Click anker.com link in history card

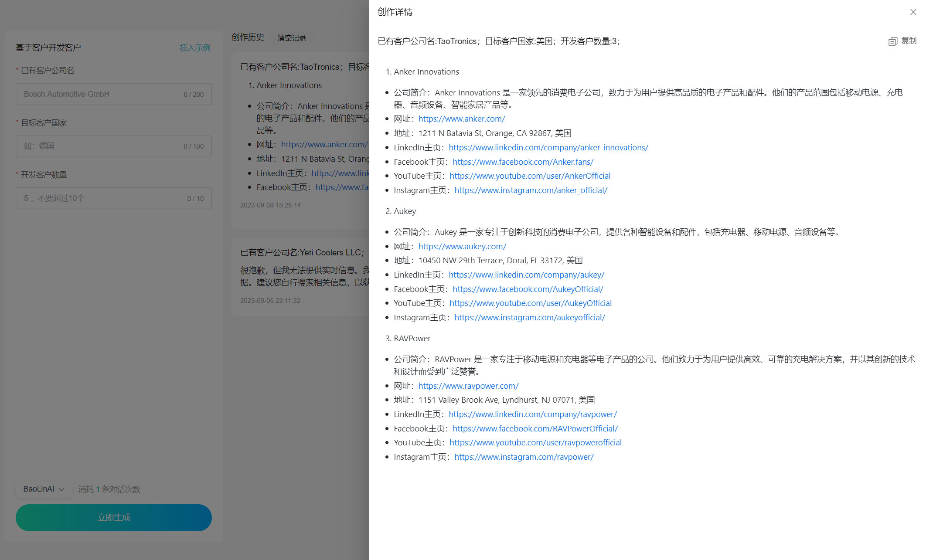point(324,145)
